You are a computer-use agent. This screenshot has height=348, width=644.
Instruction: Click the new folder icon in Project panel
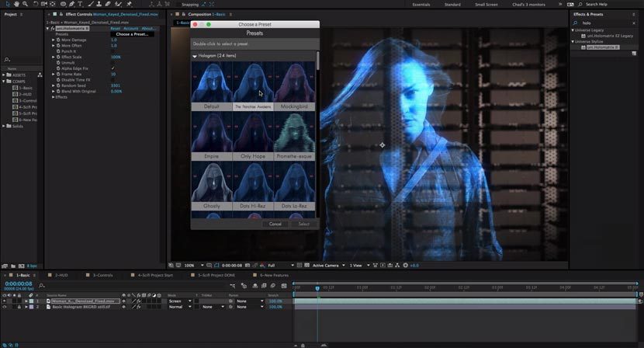click(13, 266)
